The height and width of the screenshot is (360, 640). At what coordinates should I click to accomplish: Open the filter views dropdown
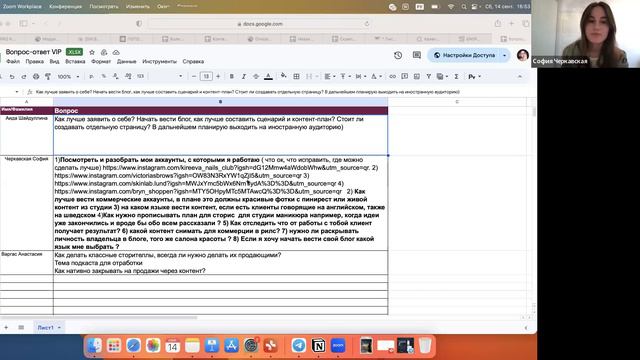(442, 76)
